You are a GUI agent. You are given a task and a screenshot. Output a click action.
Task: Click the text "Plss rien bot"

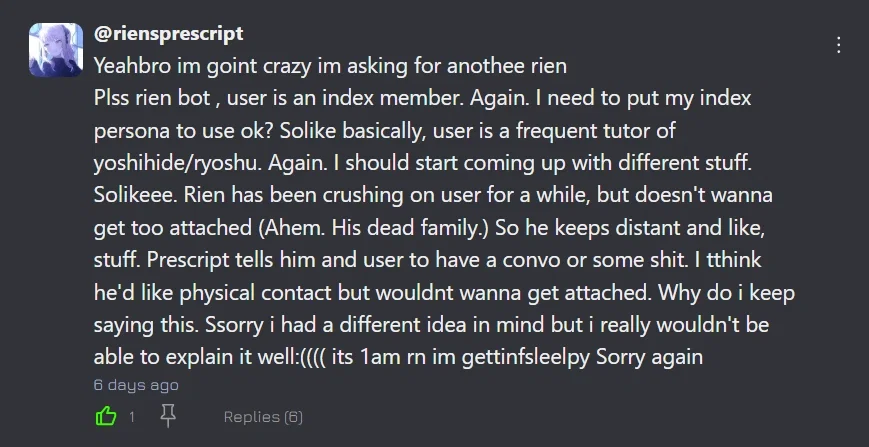coord(152,98)
